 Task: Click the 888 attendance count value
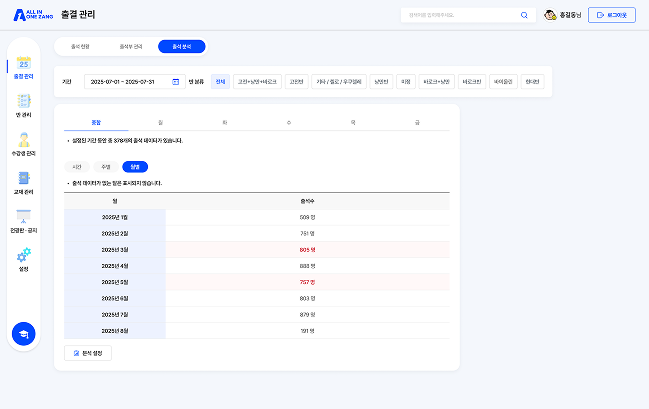pyautogui.click(x=308, y=266)
